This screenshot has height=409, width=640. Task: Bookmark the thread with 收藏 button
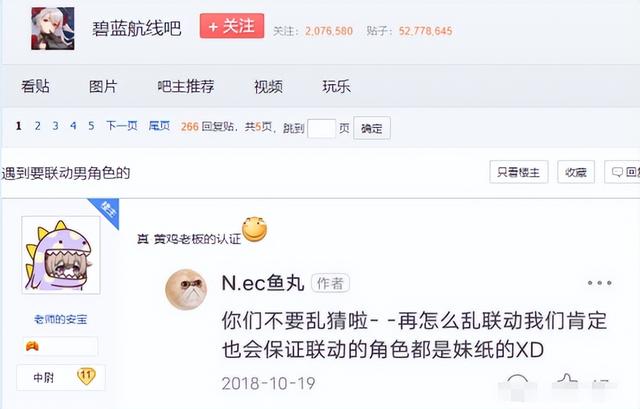pyautogui.click(x=576, y=172)
